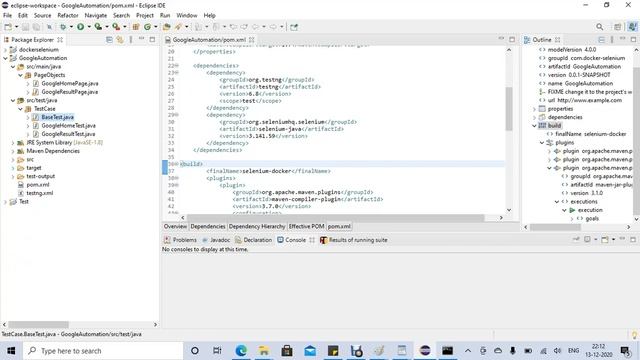Expand the target folder node
The width and height of the screenshot is (640, 360).
click(x=13, y=168)
